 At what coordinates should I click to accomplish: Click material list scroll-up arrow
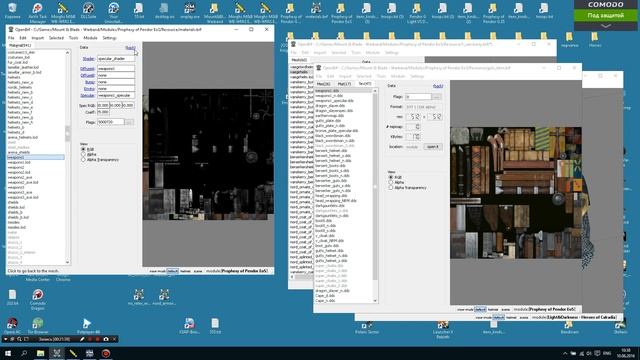[67, 52]
